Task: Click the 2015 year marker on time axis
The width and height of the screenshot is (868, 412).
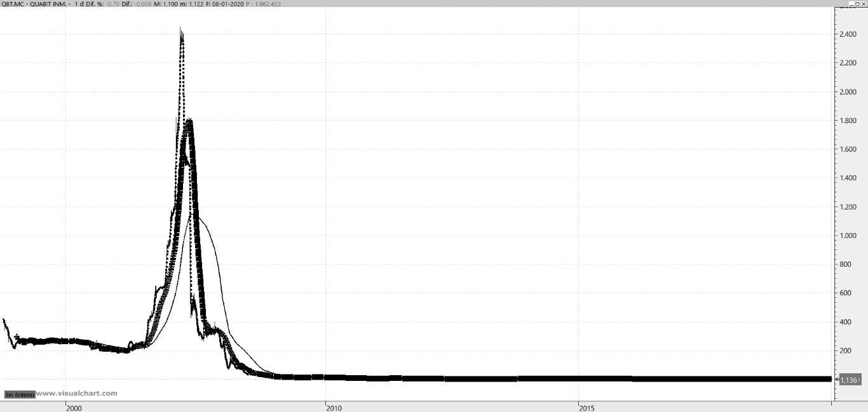Action: 587,407
